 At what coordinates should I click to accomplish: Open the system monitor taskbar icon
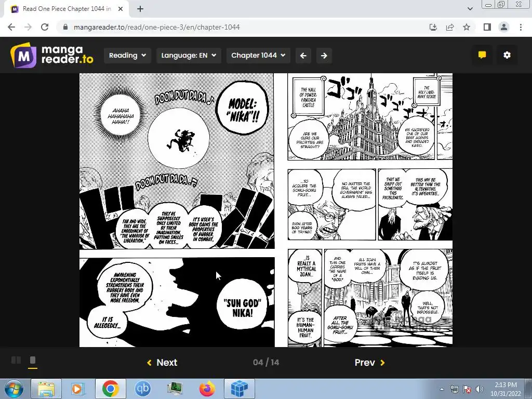(x=175, y=389)
